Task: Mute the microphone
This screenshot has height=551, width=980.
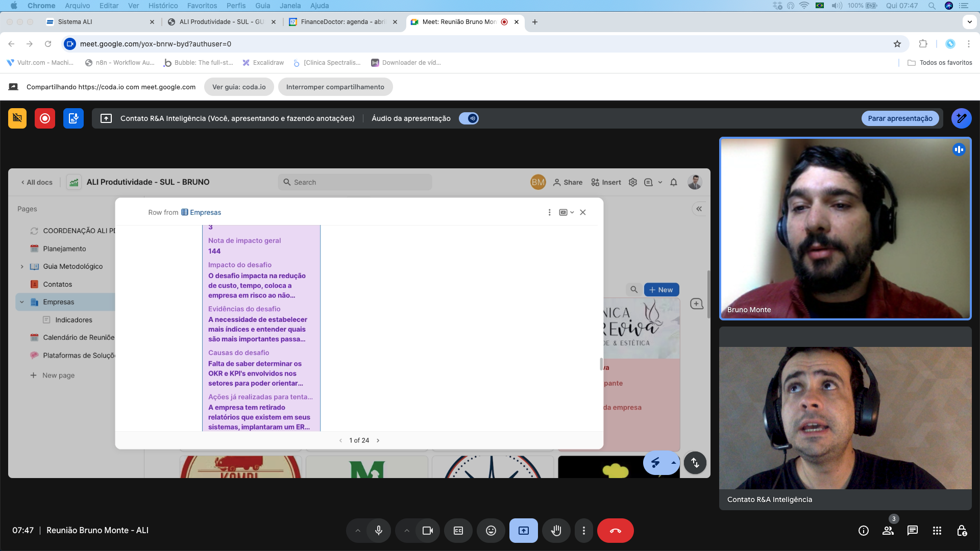Action: 378,531
